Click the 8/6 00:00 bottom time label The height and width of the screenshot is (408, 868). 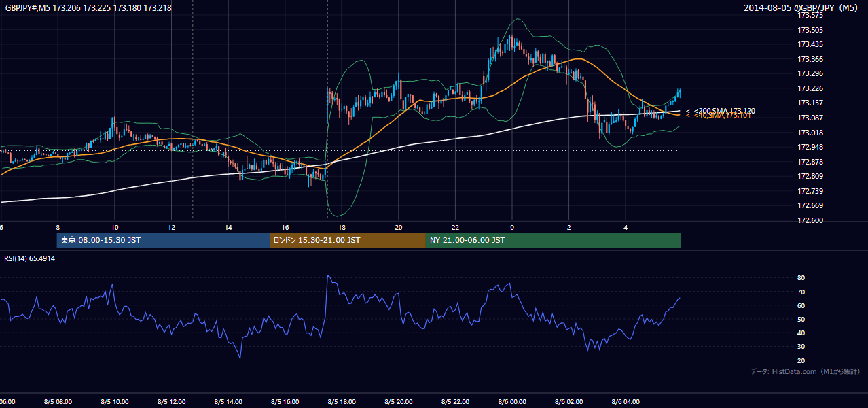(x=512, y=401)
